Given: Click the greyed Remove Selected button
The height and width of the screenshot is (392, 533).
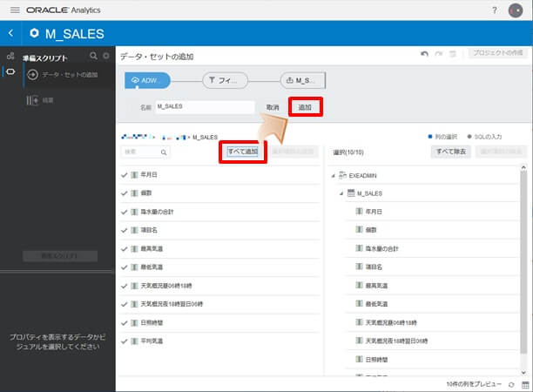Looking at the screenshot, I should coord(501,152).
